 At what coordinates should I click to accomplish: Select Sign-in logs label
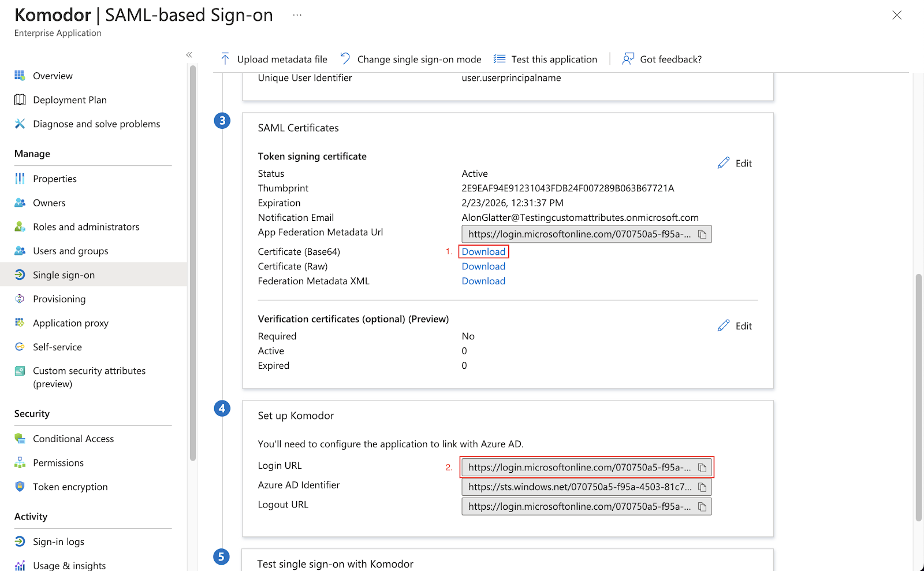tap(58, 542)
